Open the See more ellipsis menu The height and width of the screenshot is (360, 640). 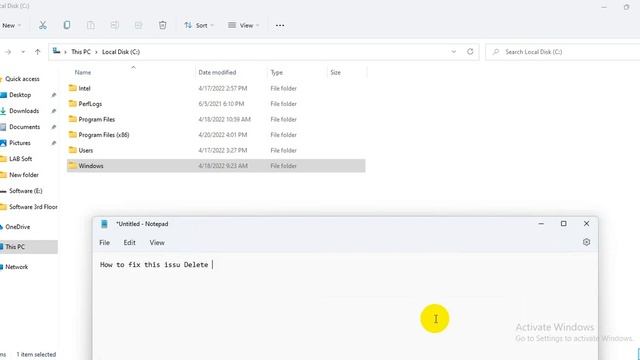280,25
